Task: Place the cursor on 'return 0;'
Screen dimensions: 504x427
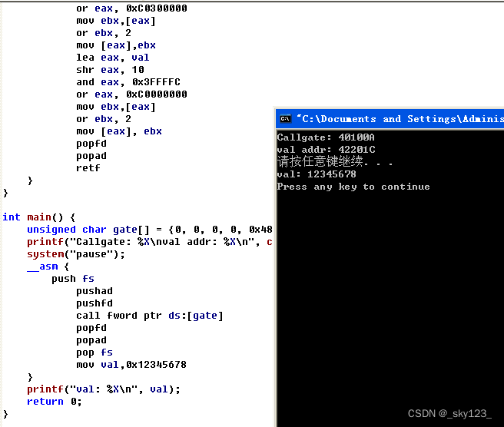Action: (55, 402)
